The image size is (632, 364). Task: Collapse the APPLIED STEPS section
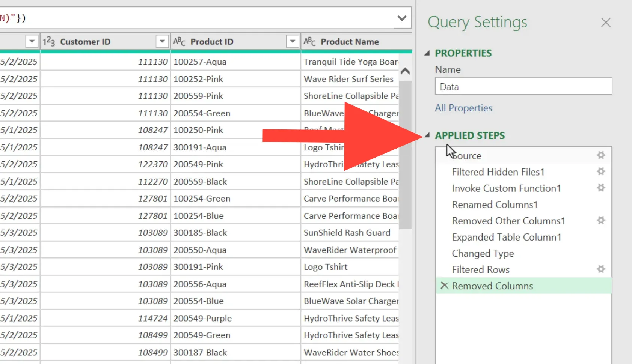pyautogui.click(x=427, y=135)
